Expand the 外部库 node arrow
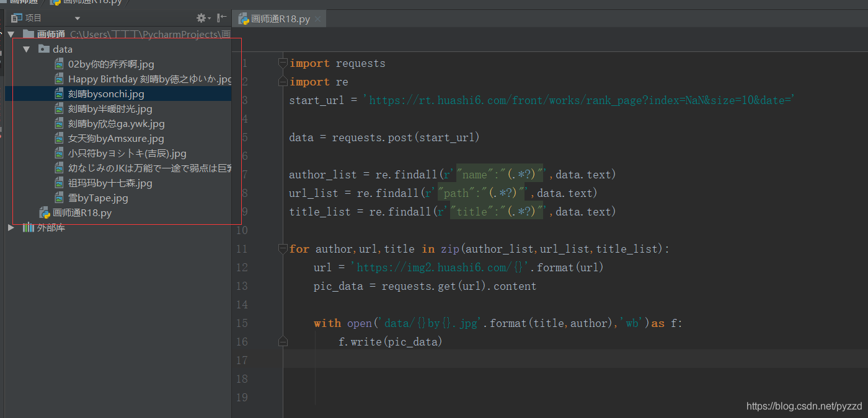Image resolution: width=868 pixels, height=418 pixels. pyautogui.click(x=11, y=227)
